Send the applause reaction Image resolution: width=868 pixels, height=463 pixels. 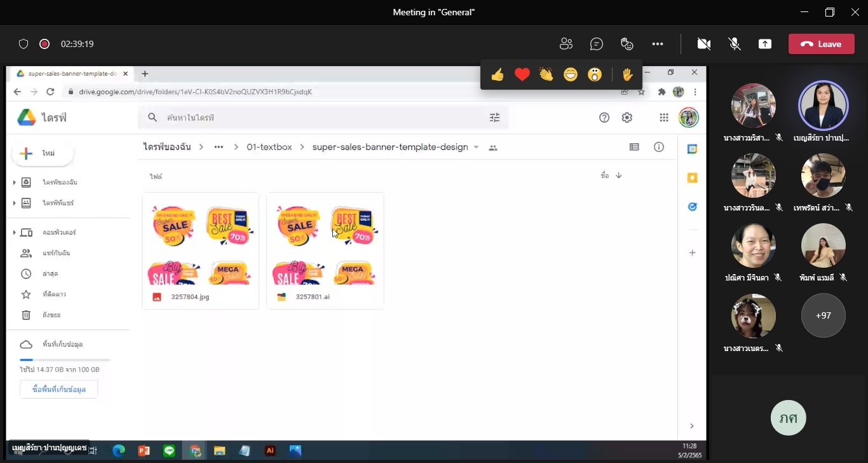[546, 75]
